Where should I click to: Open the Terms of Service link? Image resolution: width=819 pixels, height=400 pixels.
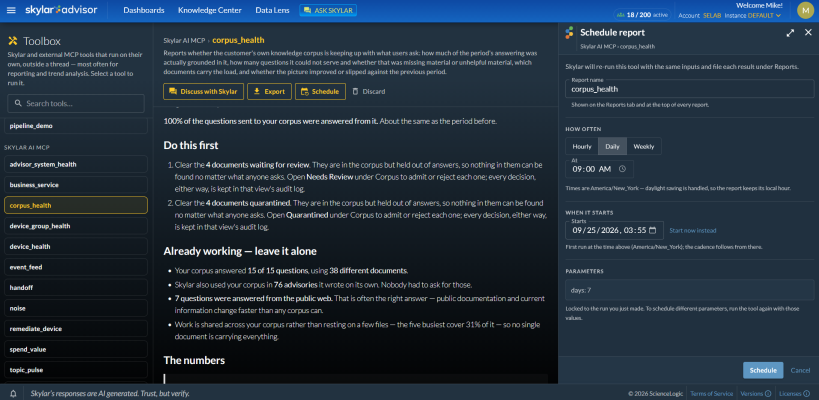click(711, 394)
